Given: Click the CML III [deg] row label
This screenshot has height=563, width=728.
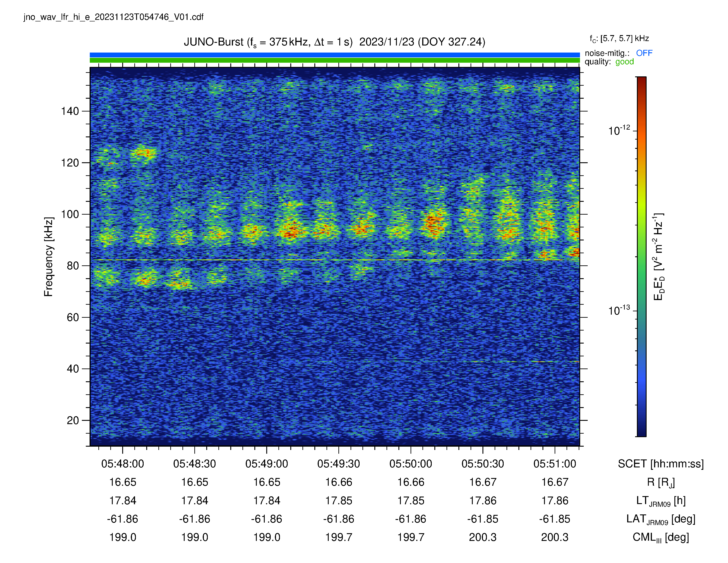Looking at the screenshot, I should pyautogui.click(x=661, y=537).
